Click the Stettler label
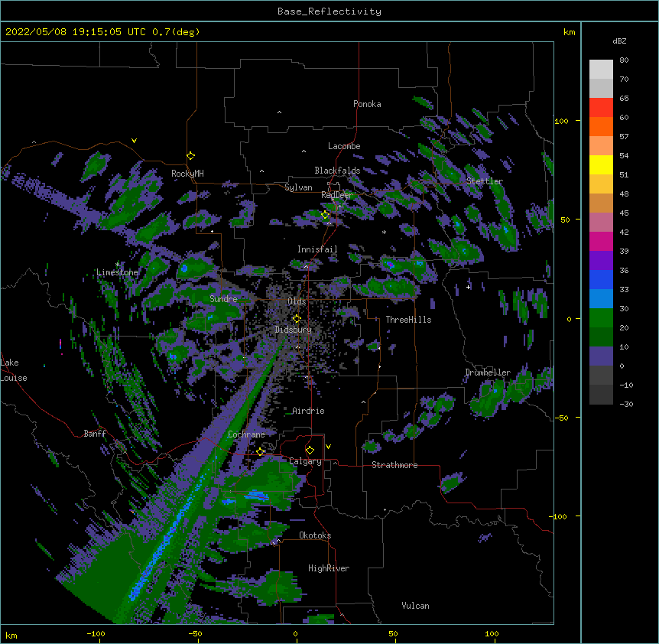Screen dimensions: 659x644 click(x=485, y=181)
